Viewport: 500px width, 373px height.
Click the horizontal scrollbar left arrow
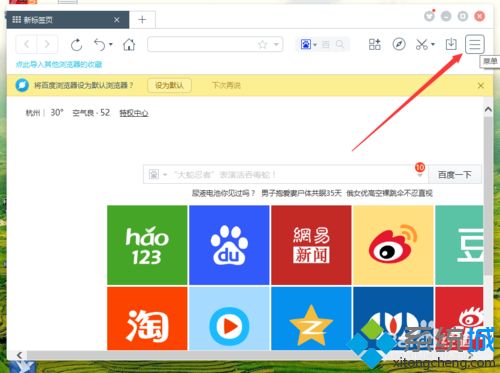coord(19,355)
